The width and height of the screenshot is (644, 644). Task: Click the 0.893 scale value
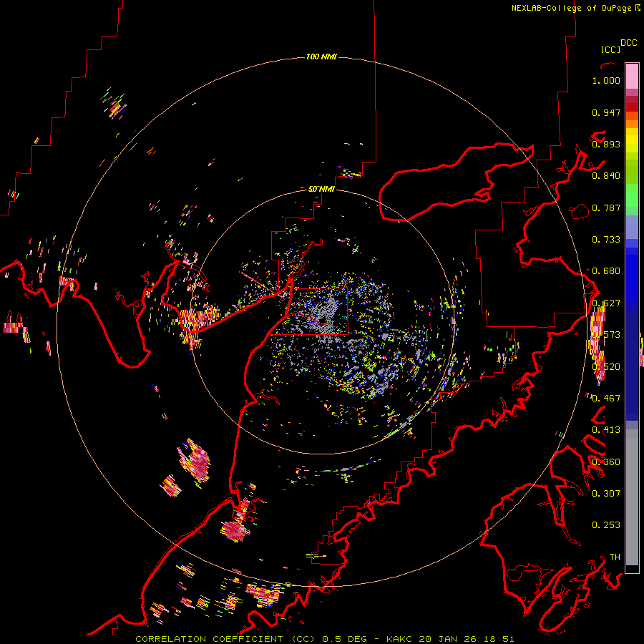coord(606,144)
